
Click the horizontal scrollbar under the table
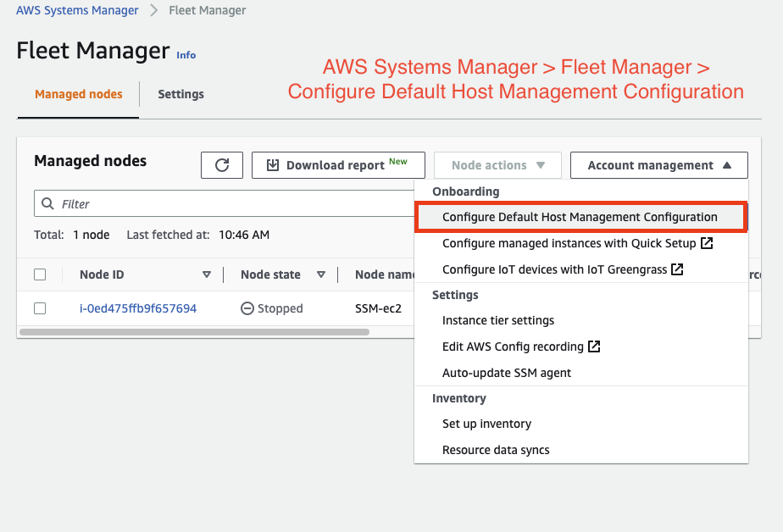click(x=194, y=332)
